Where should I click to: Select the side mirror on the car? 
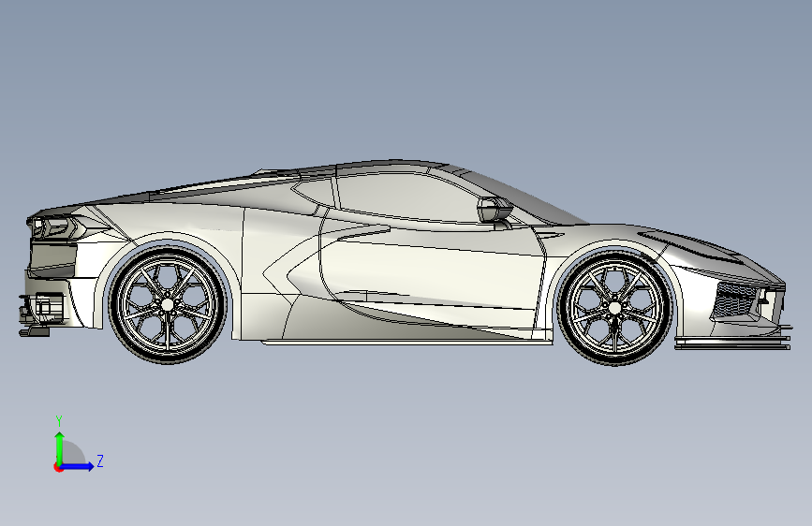(x=495, y=211)
